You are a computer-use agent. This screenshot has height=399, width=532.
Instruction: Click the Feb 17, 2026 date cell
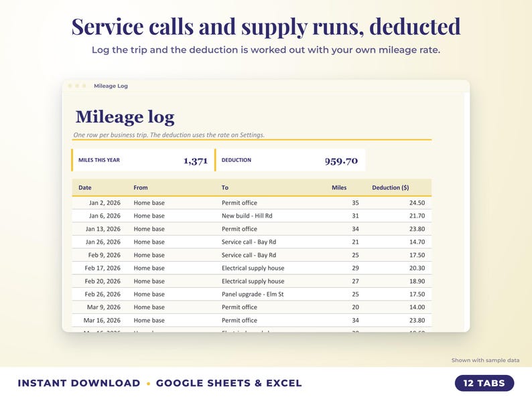[103, 268]
